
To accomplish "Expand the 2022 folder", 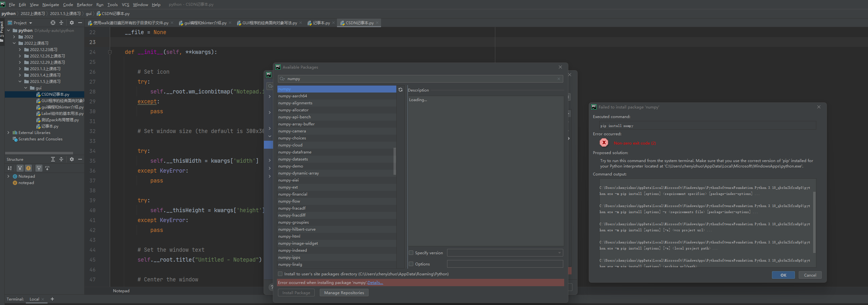I will tap(14, 37).
